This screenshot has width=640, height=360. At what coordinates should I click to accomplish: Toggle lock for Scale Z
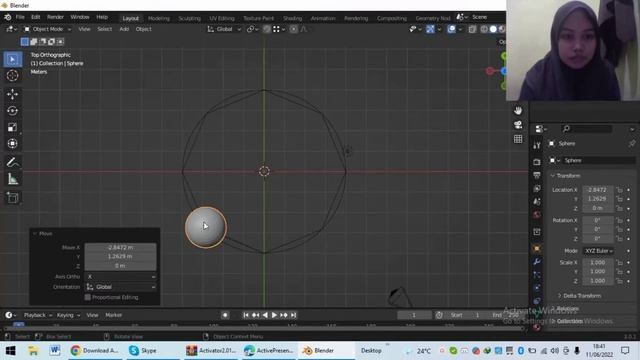(x=620, y=281)
